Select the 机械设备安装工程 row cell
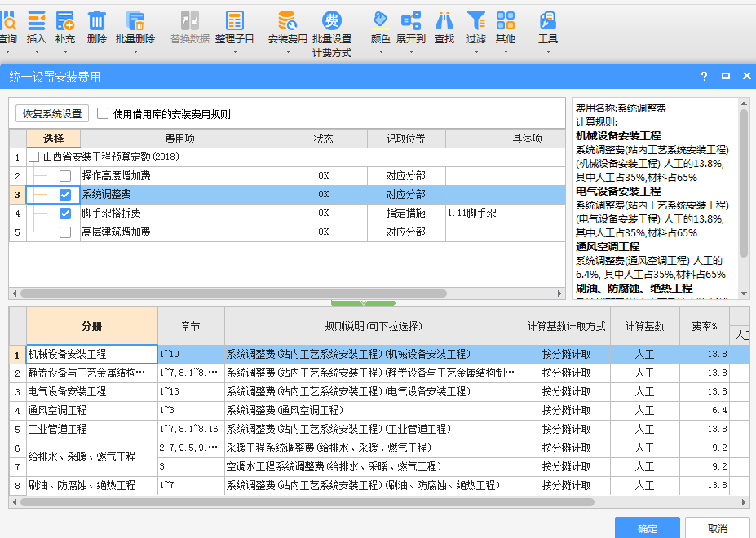The height and width of the screenshot is (538, 756). [x=91, y=355]
